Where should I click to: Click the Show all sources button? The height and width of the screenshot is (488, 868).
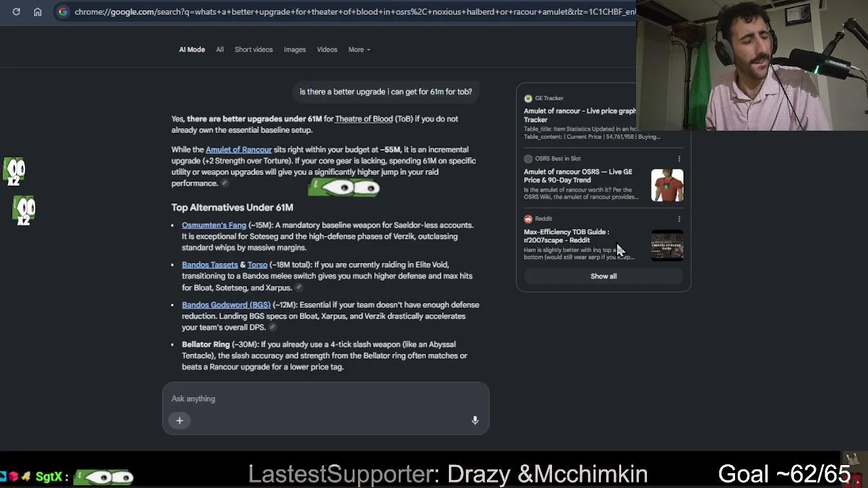pos(604,277)
